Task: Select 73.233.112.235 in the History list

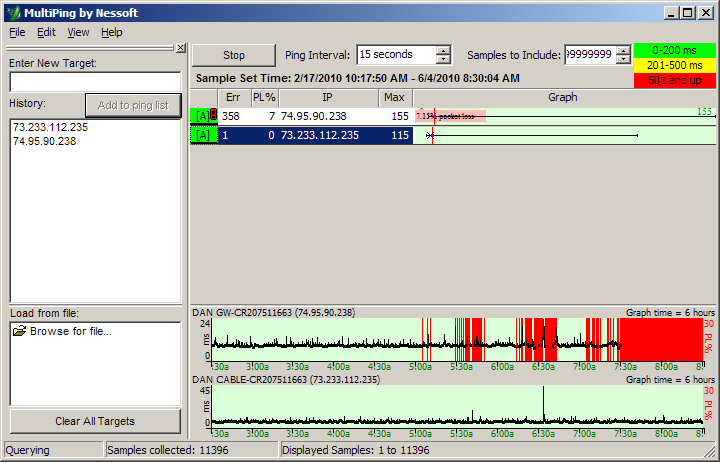Action: [x=50, y=128]
